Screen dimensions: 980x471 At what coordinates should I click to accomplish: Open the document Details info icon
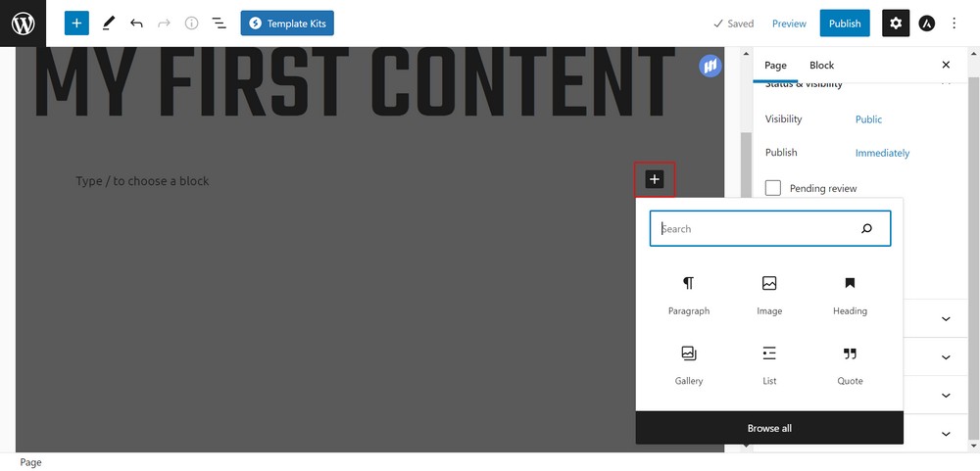(191, 24)
